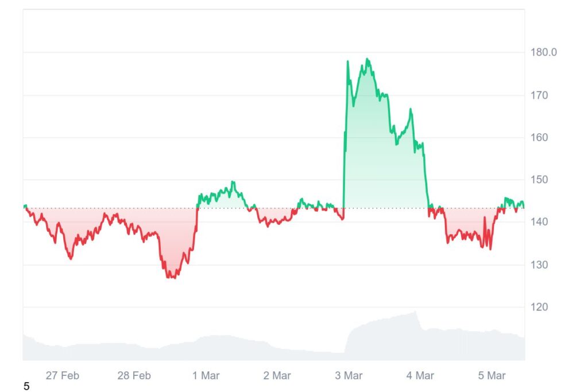Click the 27 Feb date label

pos(62,376)
